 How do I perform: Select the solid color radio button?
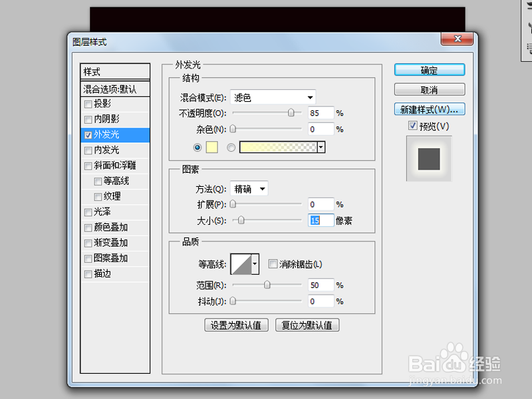(x=197, y=148)
